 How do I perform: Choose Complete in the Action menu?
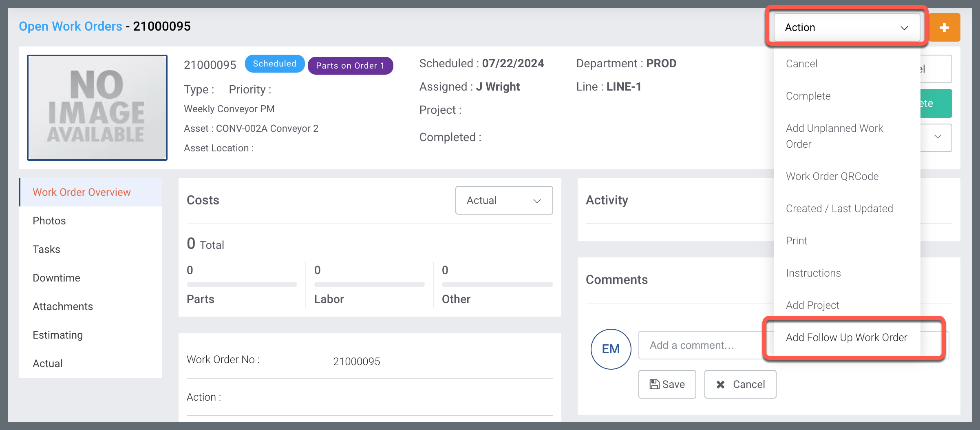(808, 96)
